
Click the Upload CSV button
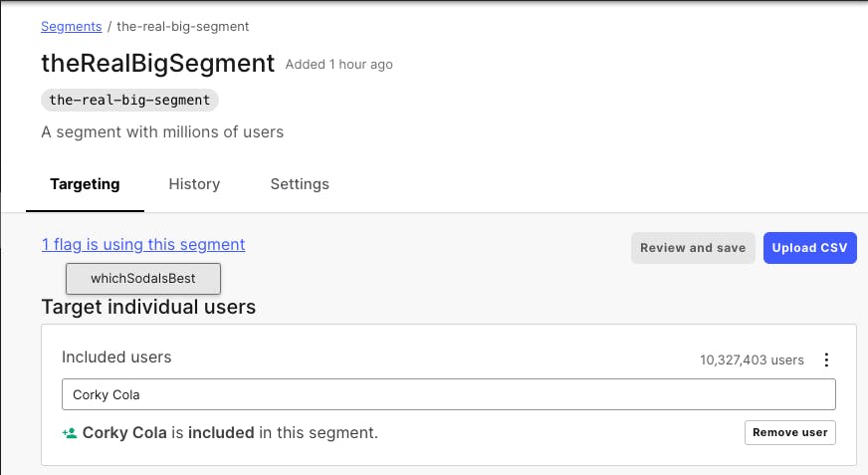click(809, 248)
